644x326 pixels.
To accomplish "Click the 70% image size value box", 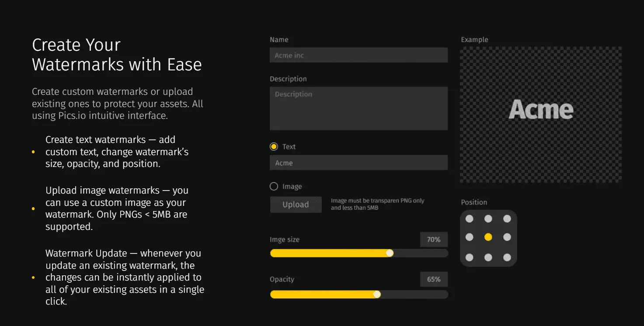I will pyautogui.click(x=434, y=239).
